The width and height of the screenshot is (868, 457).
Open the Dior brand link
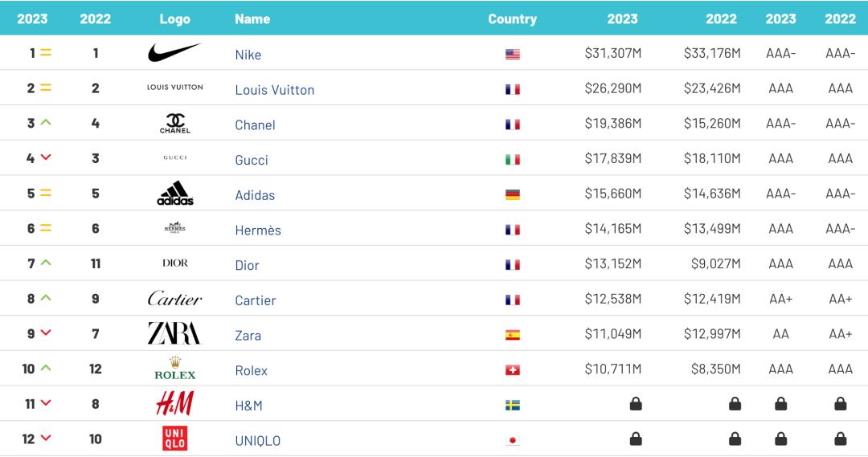[x=247, y=265]
